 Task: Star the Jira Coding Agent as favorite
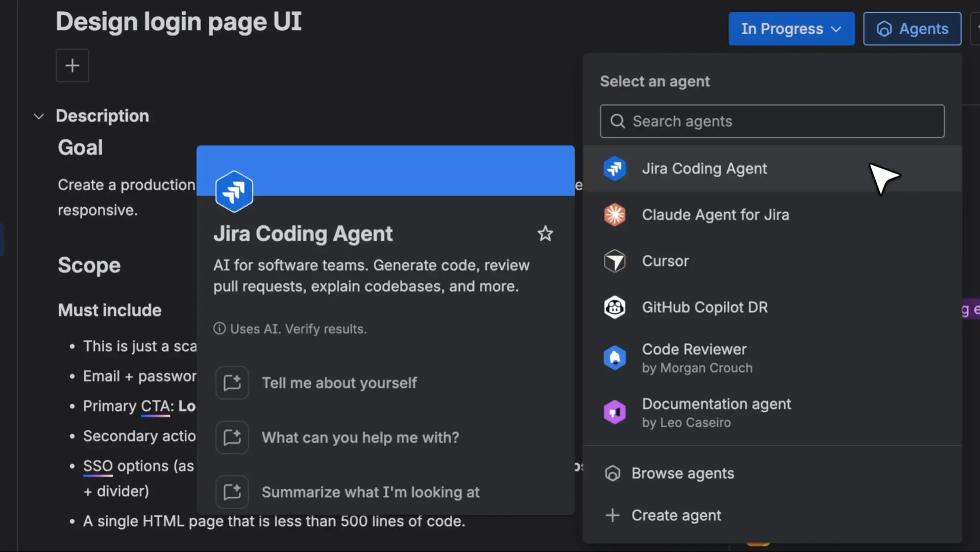tap(545, 234)
